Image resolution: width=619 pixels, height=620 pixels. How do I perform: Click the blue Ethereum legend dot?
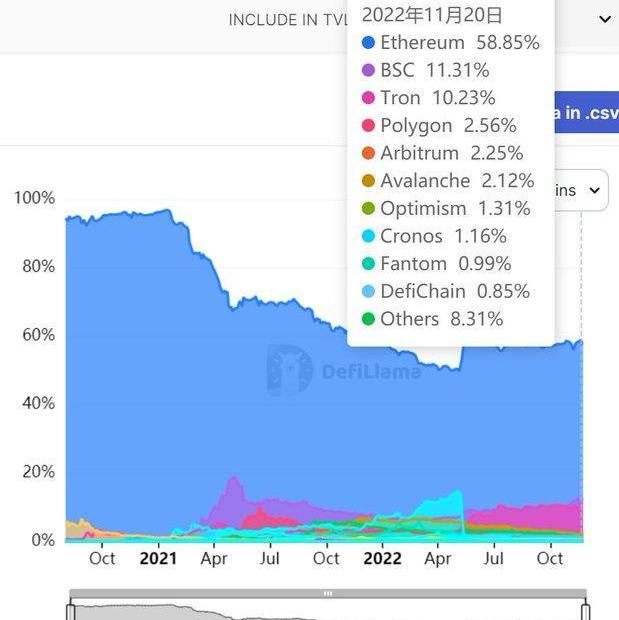click(368, 43)
